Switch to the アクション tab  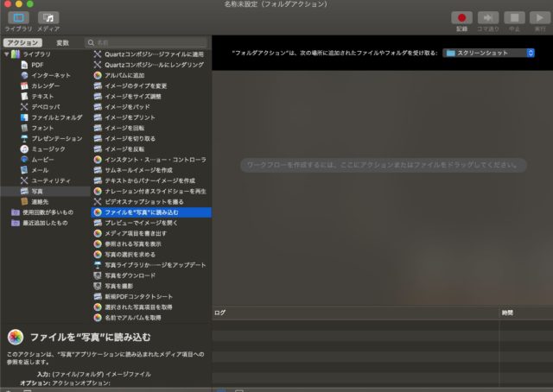pyautogui.click(x=23, y=42)
